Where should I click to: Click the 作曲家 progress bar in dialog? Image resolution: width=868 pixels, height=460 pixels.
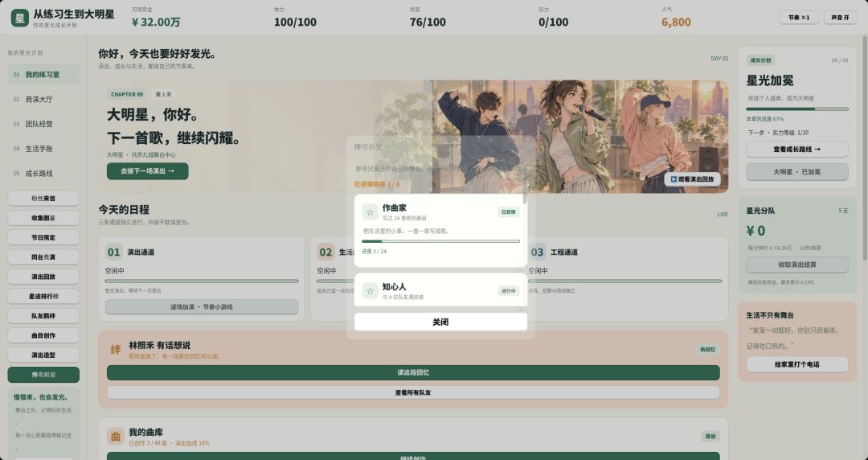440,241
